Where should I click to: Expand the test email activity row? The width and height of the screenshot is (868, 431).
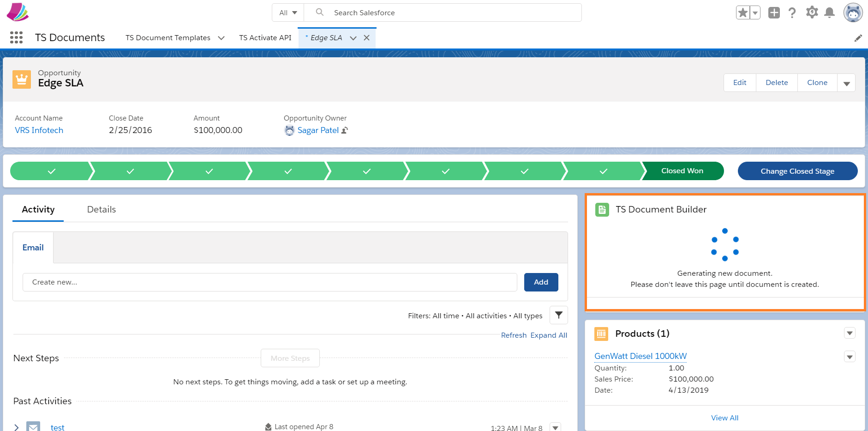point(17,427)
